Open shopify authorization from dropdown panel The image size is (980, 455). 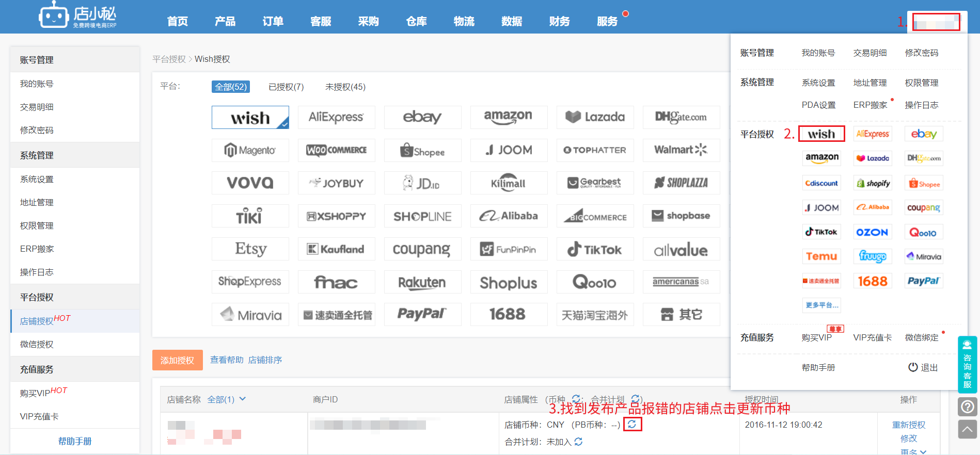click(x=873, y=183)
